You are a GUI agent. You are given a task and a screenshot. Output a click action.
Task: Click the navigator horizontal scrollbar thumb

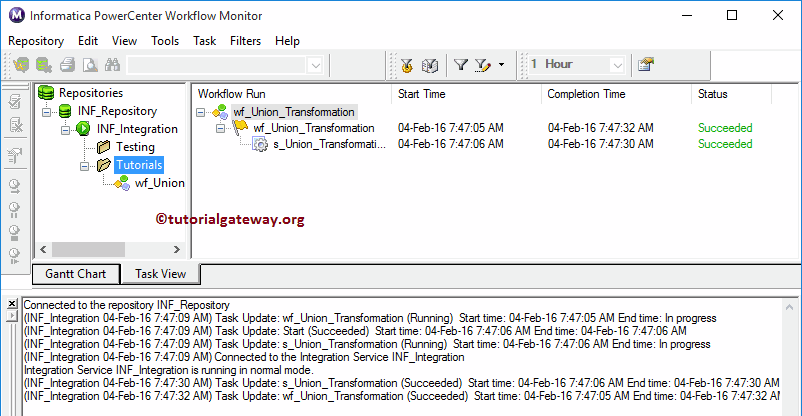tap(88, 249)
